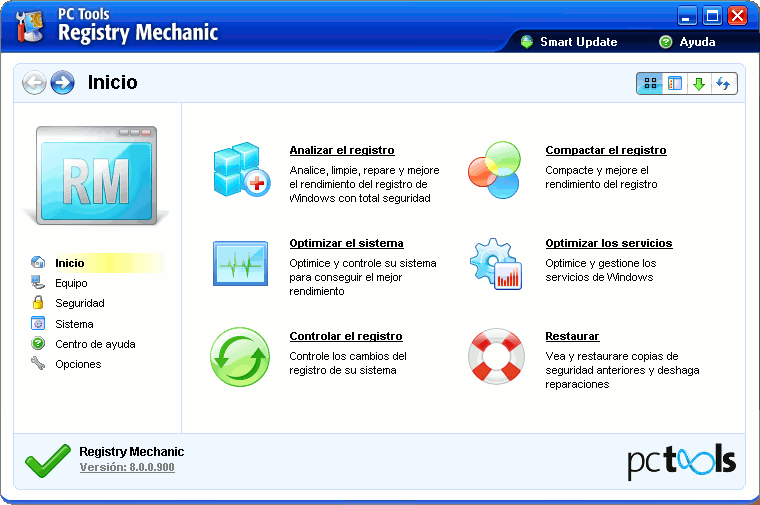Open the Compactar el registro link
The width and height of the screenshot is (760, 505).
pyautogui.click(x=606, y=150)
